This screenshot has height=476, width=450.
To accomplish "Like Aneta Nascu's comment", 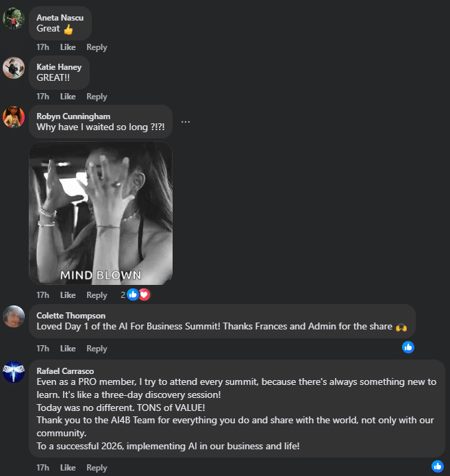I will click(68, 47).
